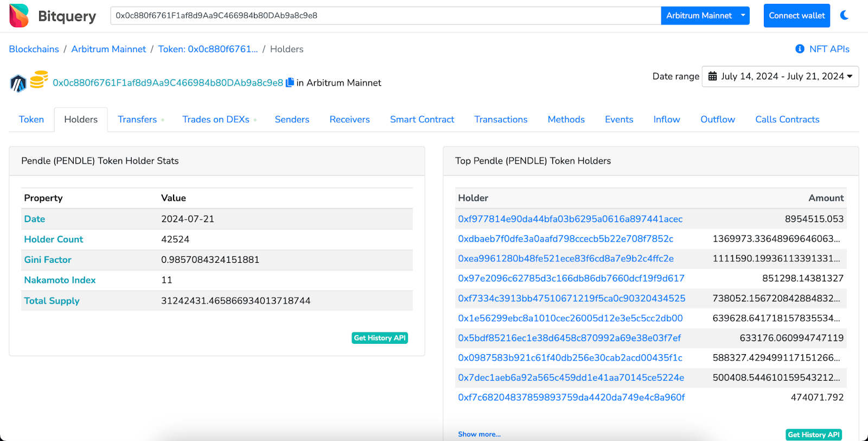Click Get History API under holder stats
This screenshot has width=868, height=441.
point(380,338)
